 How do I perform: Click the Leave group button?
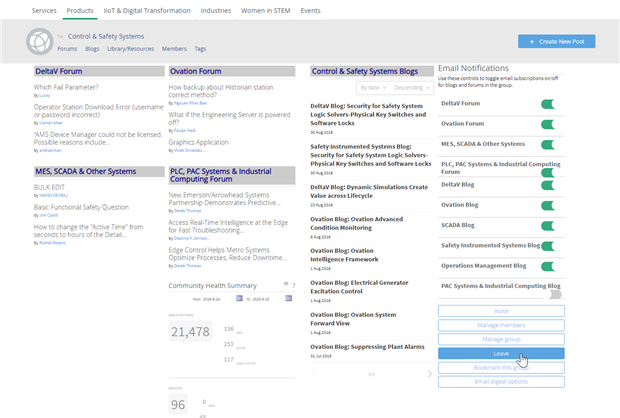pos(501,354)
